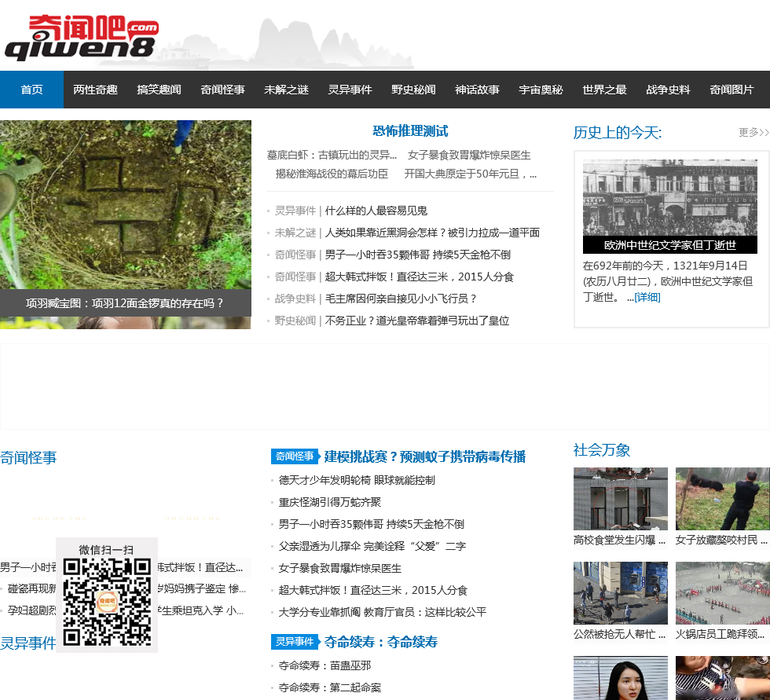Screen dimensions: 770x700
Task: Open the 两性奇趣 nav item
Action: [95, 90]
